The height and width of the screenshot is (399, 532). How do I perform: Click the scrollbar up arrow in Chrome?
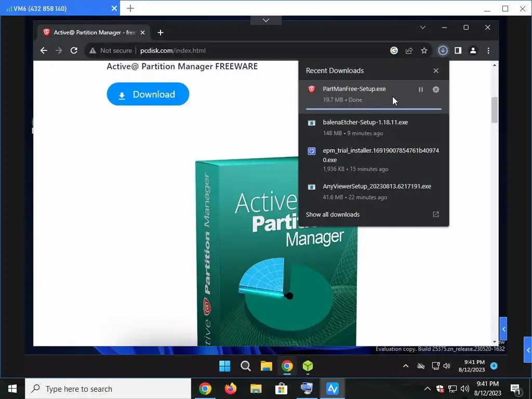pyautogui.click(x=495, y=65)
